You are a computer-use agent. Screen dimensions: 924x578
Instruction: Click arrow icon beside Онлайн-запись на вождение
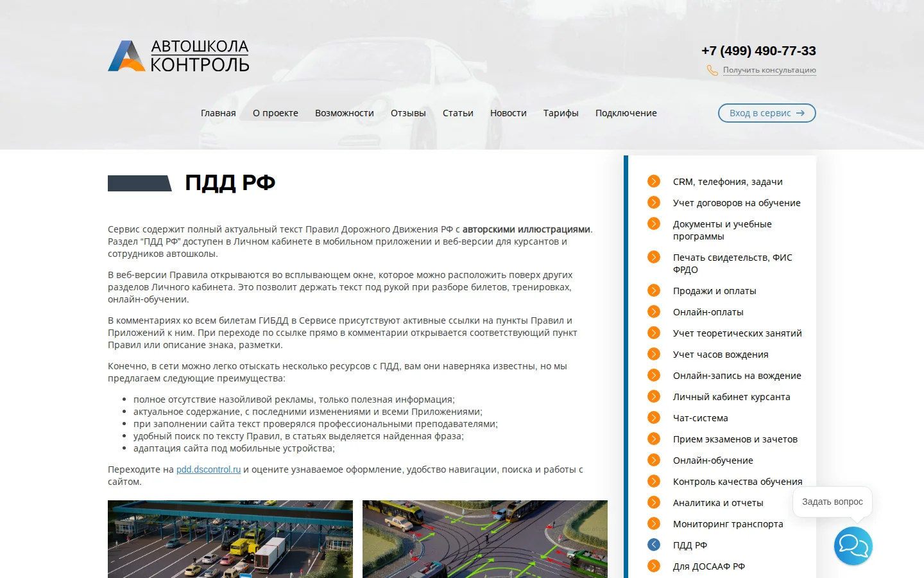pos(654,375)
